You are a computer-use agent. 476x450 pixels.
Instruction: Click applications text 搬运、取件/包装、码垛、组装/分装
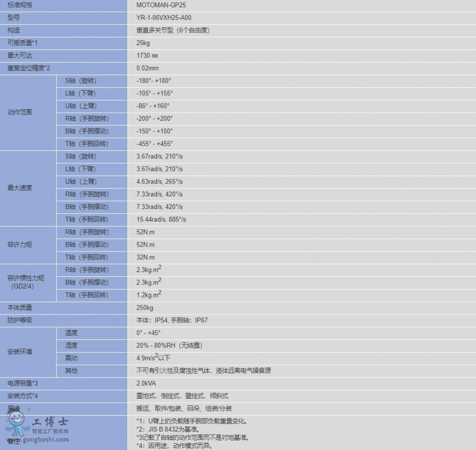click(x=184, y=409)
